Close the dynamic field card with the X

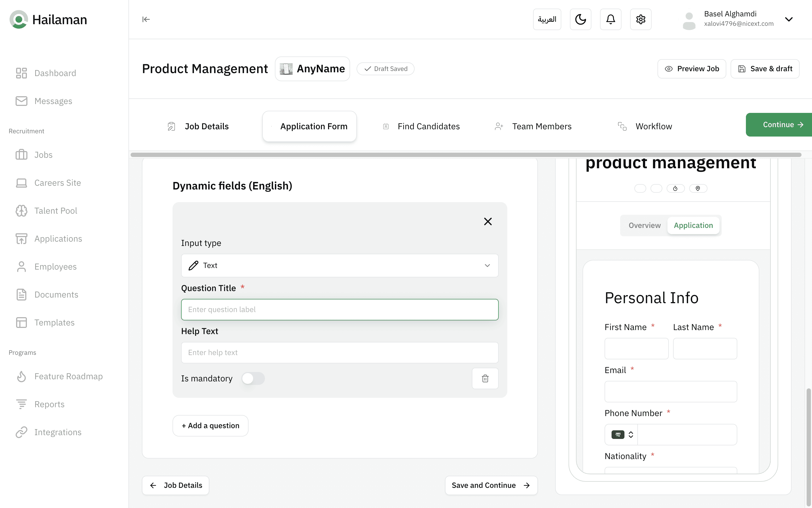(488, 221)
